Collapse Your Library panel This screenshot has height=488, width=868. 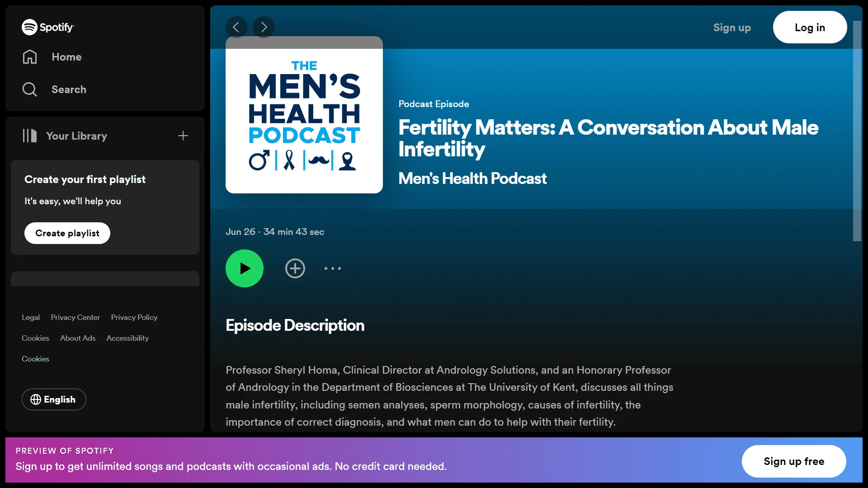(x=65, y=136)
